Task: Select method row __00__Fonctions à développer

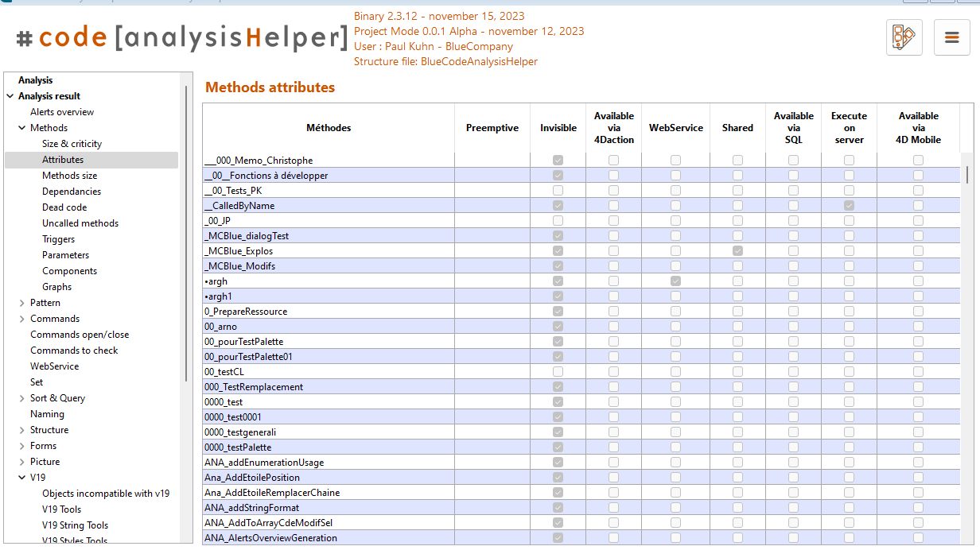Action: pos(581,176)
